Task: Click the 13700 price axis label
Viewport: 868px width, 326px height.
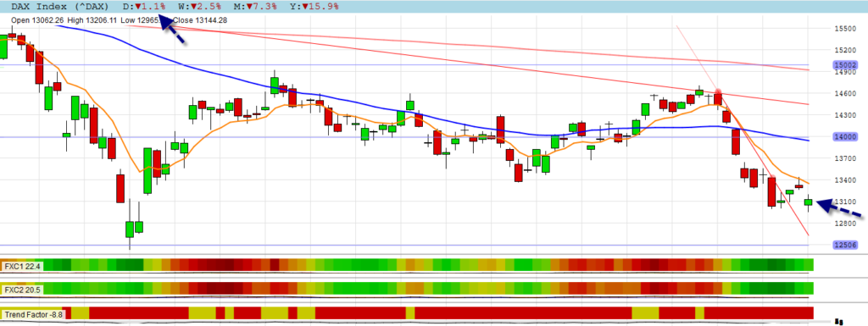Action: pyautogui.click(x=845, y=158)
